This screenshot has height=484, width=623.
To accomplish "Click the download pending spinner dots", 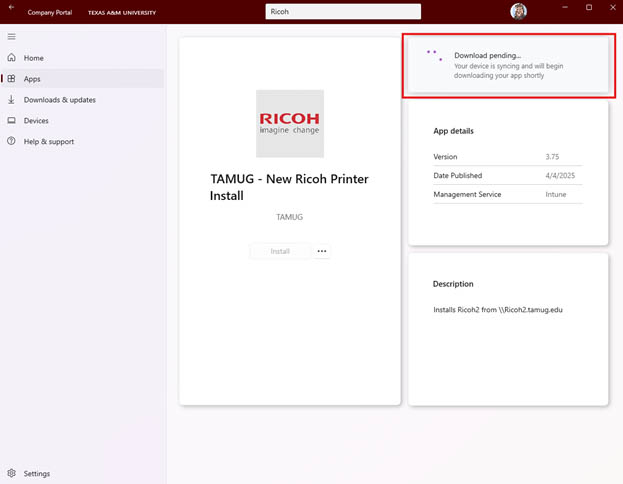I will (x=434, y=56).
